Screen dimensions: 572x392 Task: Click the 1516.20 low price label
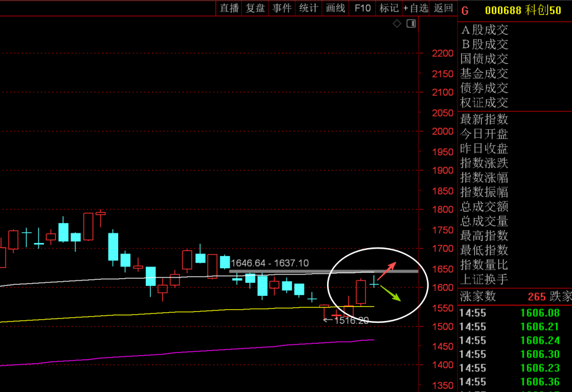point(352,320)
